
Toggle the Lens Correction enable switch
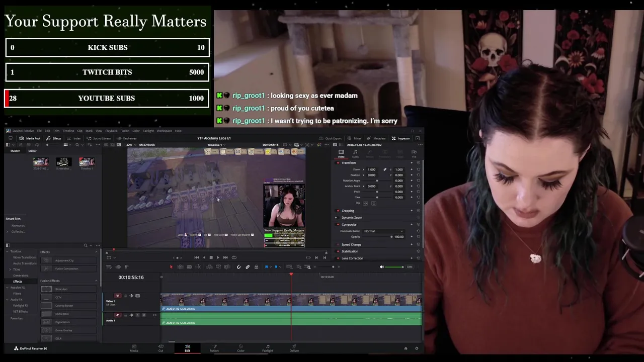(x=338, y=258)
